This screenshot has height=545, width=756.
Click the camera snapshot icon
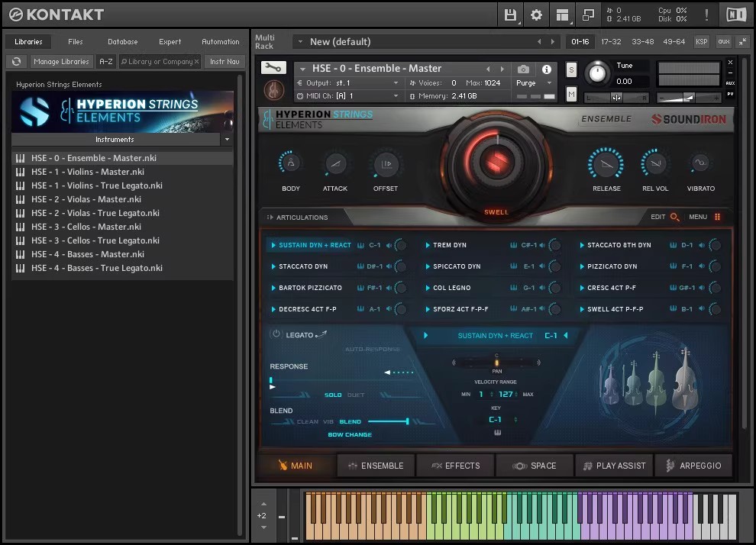point(523,69)
